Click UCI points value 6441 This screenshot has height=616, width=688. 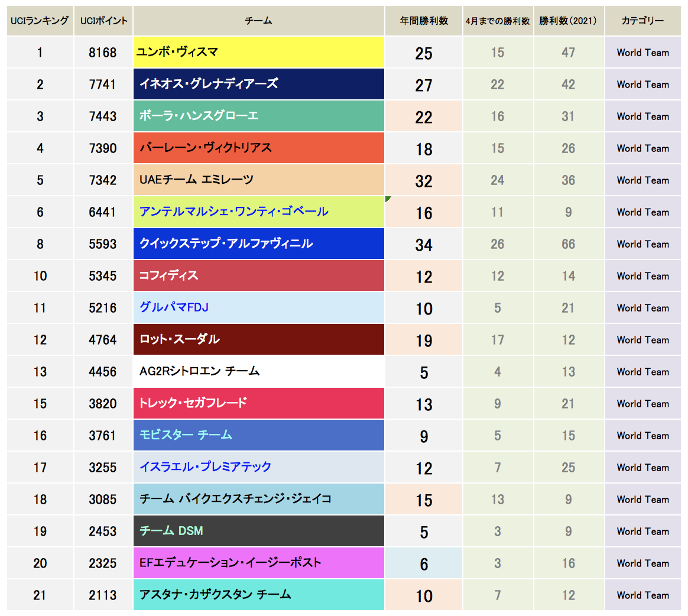103,212
